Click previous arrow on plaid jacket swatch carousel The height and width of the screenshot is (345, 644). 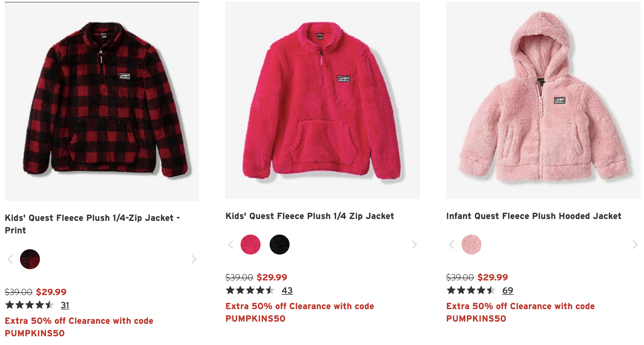click(10, 259)
